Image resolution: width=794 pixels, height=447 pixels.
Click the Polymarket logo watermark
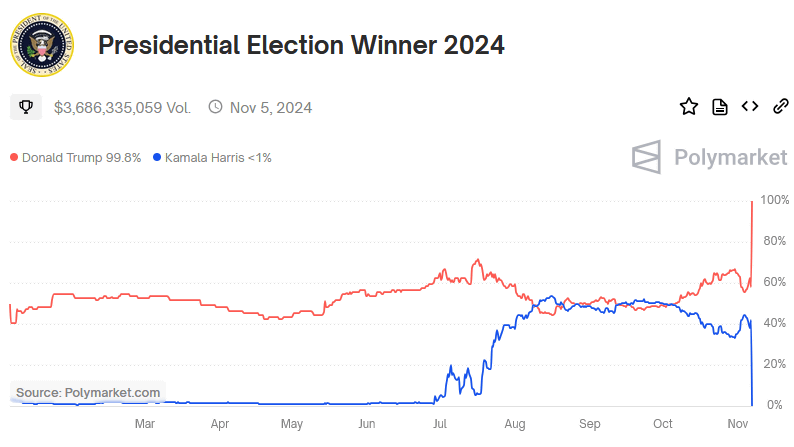709,157
